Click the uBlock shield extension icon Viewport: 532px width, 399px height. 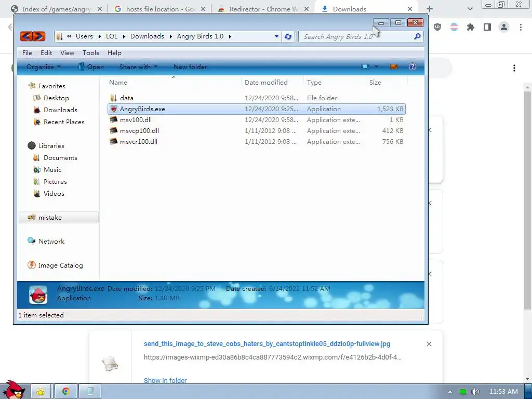click(x=437, y=27)
